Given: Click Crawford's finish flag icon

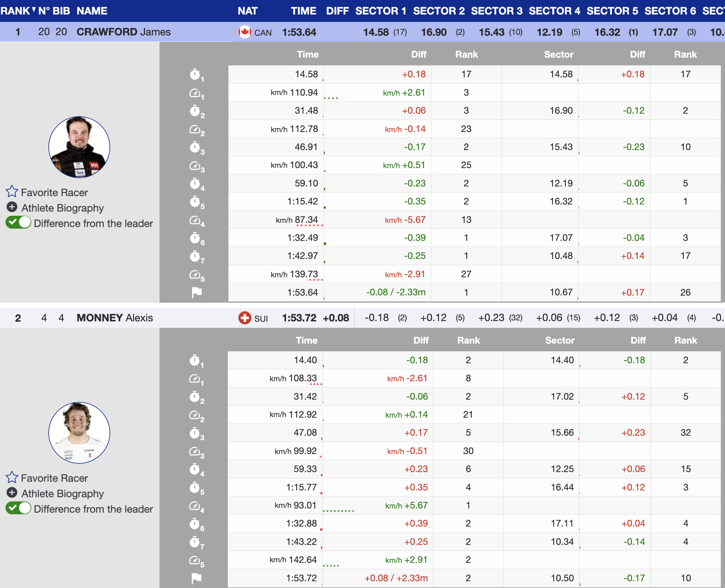Looking at the screenshot, I should click(197, 292).
